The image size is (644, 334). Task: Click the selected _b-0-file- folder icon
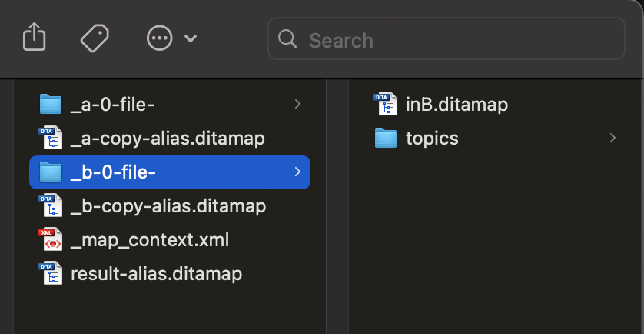[x=50, y=172]
